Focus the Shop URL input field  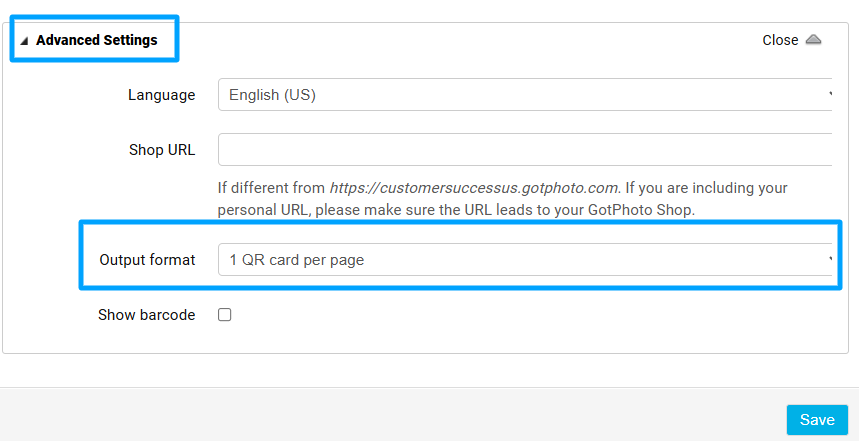tap(525, 150)
